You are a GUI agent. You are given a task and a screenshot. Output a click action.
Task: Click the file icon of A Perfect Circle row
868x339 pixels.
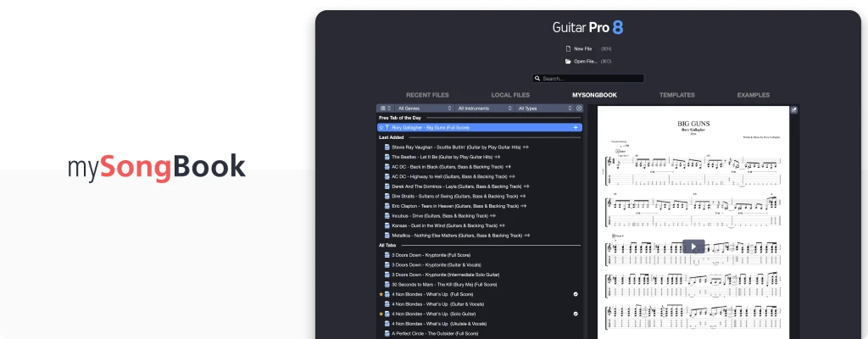(387, 333)
